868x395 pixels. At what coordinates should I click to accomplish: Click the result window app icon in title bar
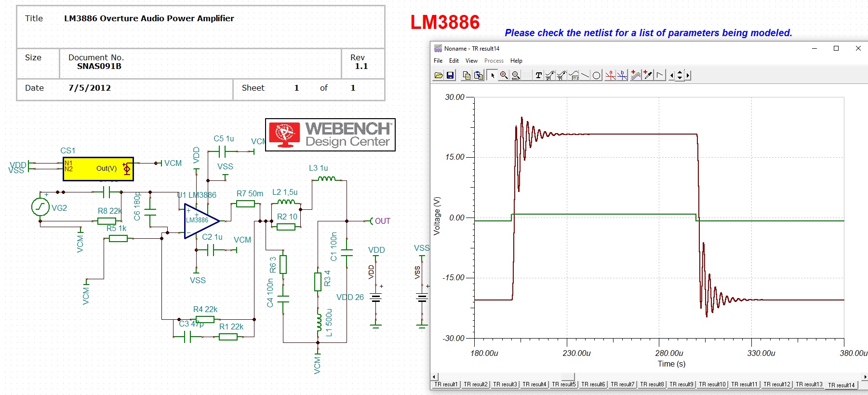point(438,48)
